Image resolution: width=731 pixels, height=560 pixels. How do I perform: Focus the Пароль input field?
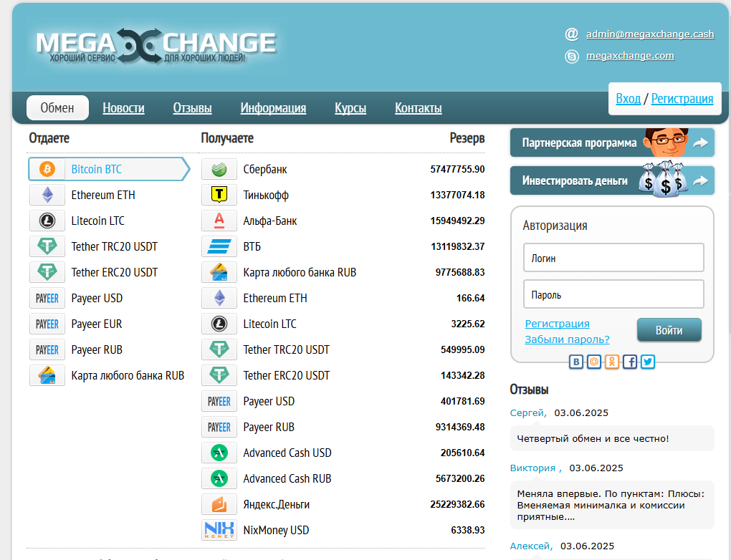coord(613,294)
